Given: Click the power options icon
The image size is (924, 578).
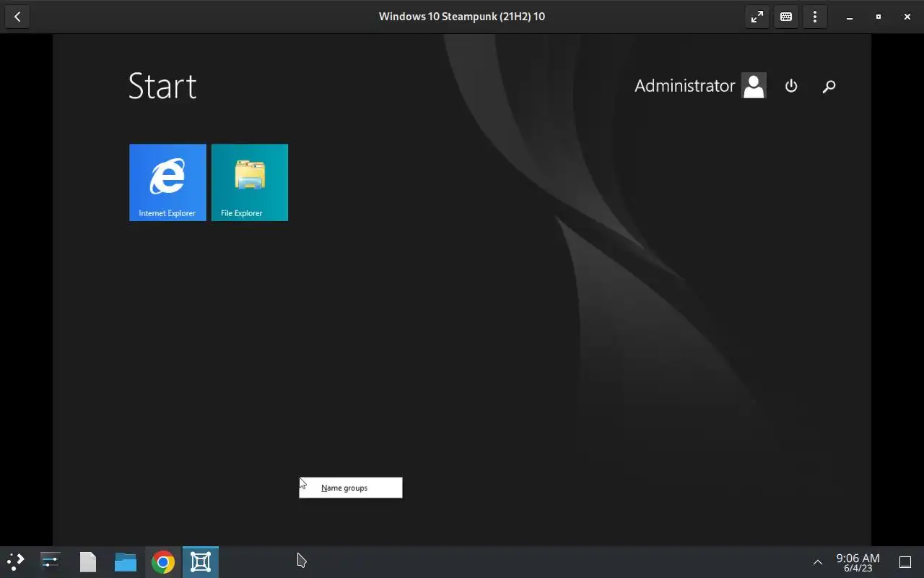Looking at the screenshot, I should click(x=791, y=86).
